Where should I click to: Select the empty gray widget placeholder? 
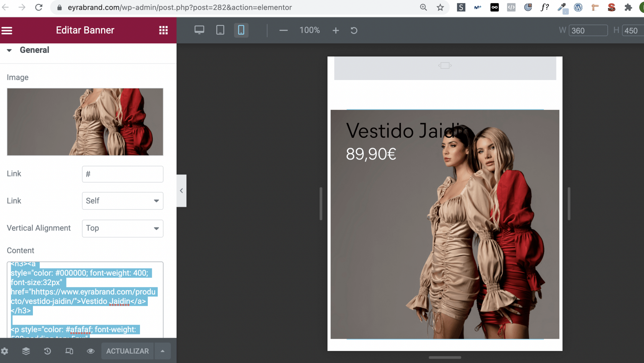(x=445, y=68)
